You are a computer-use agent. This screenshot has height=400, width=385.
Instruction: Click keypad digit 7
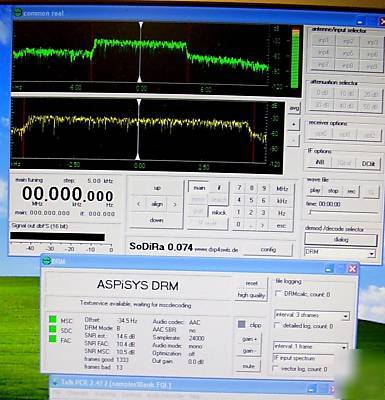[239, 188]
